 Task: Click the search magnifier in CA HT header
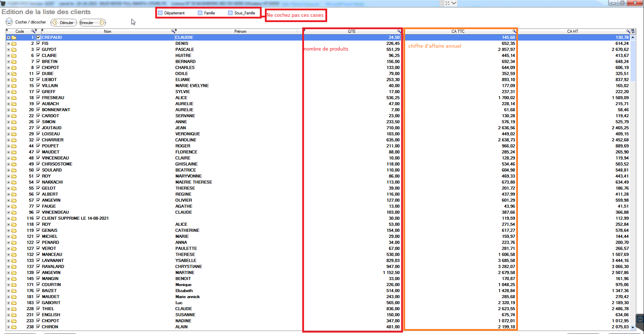[x=628, y=31]
